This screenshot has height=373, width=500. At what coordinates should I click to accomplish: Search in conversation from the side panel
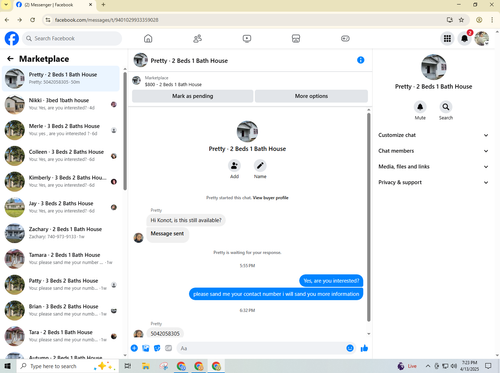pyautogui.click(x=446, y=107)
